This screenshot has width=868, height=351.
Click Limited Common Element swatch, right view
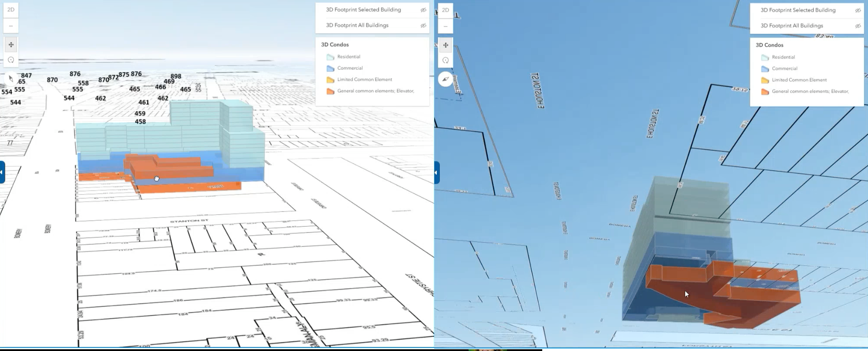pyautogui.click(x=765, y=80)
